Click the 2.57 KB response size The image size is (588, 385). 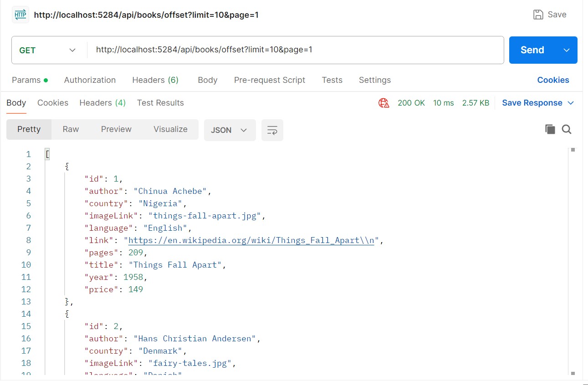point(476,103)
